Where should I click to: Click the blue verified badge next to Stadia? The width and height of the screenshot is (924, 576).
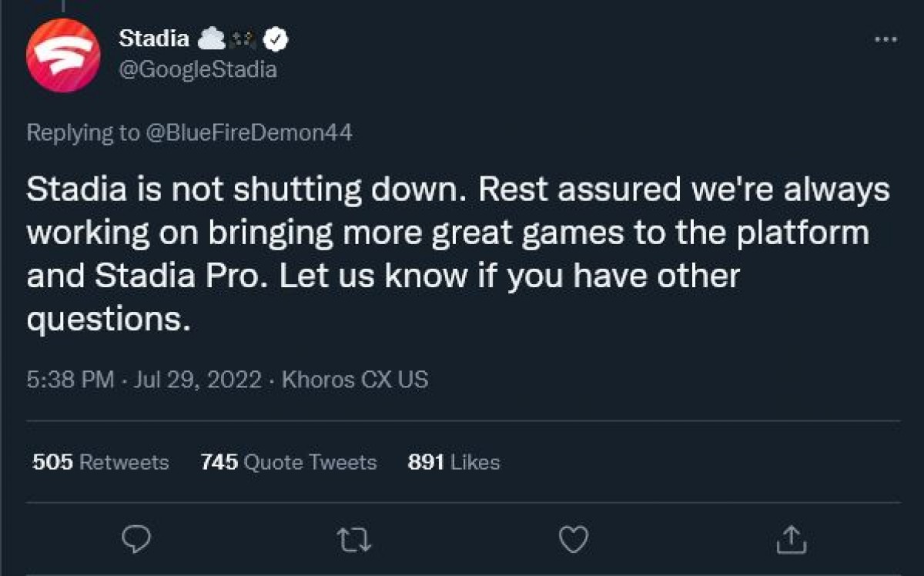point(276,38)
